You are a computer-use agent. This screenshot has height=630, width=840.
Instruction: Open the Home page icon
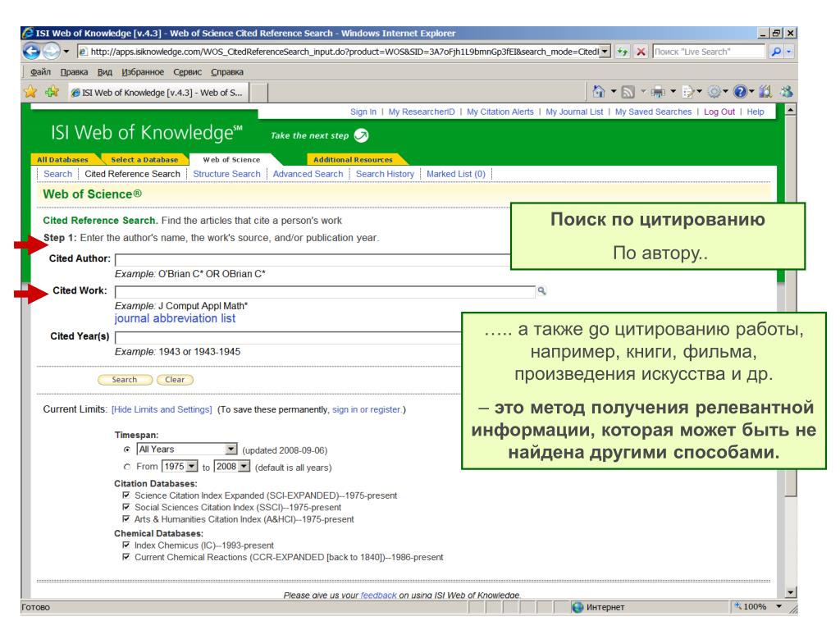click(598, 92)
